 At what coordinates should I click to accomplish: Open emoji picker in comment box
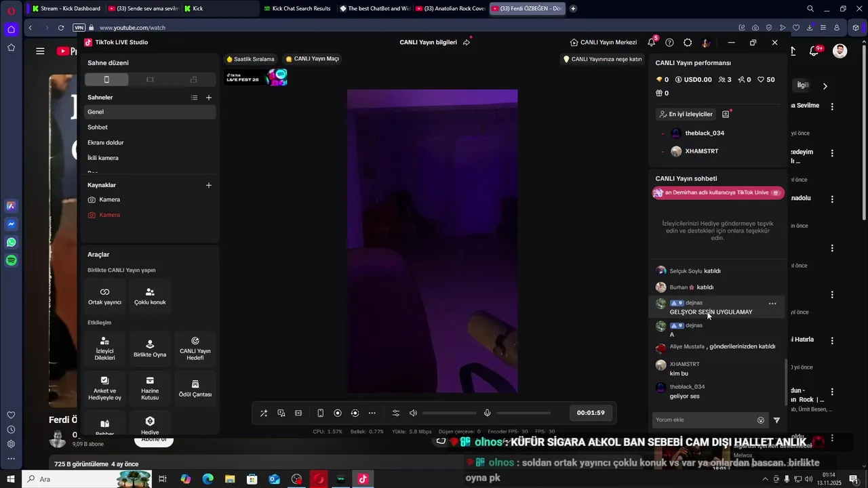[x=761, y=420]
